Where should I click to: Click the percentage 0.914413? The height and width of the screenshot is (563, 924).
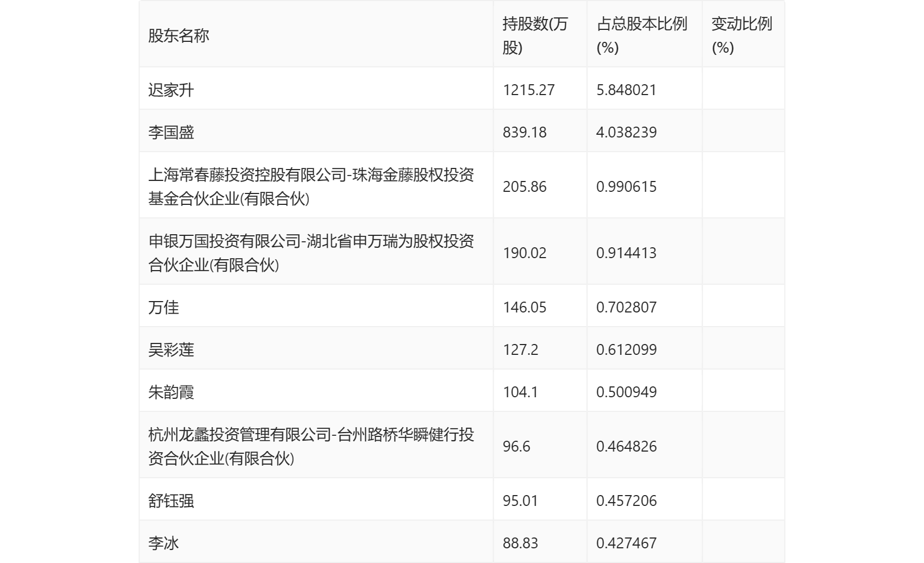tap(627, 253)
